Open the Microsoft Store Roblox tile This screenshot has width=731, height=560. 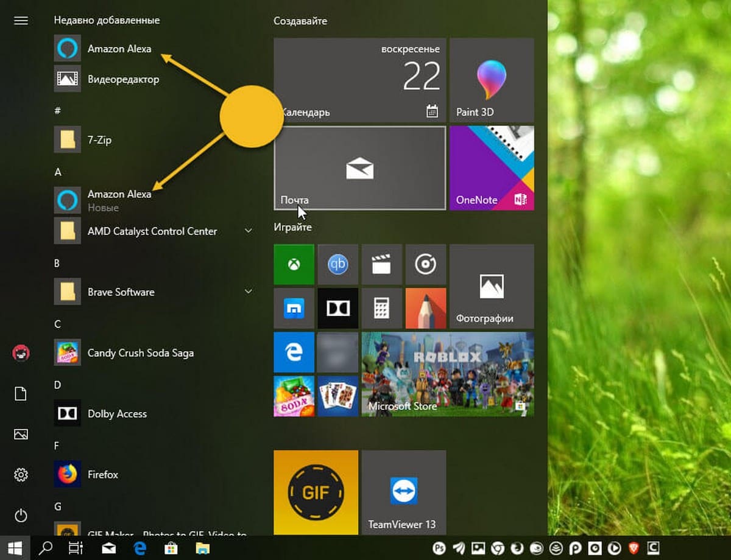pos(448,374)
